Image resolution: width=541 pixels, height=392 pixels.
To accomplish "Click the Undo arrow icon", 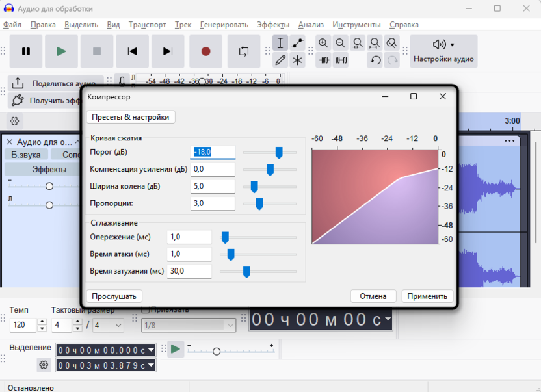I will pos(375,60).
